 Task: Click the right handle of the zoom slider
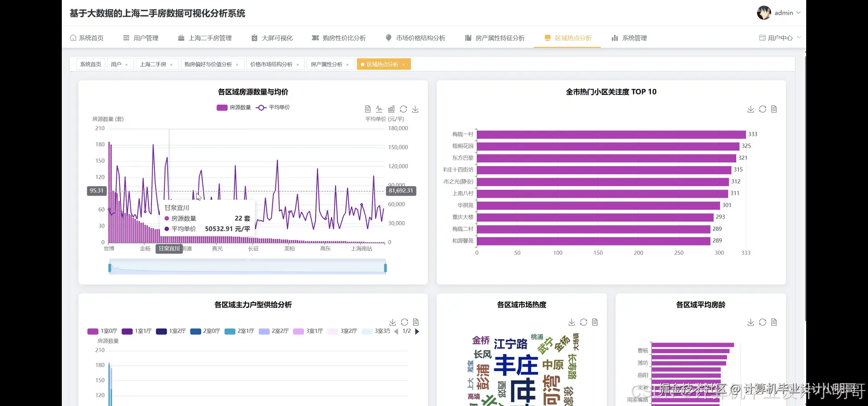tap(385, 268)
